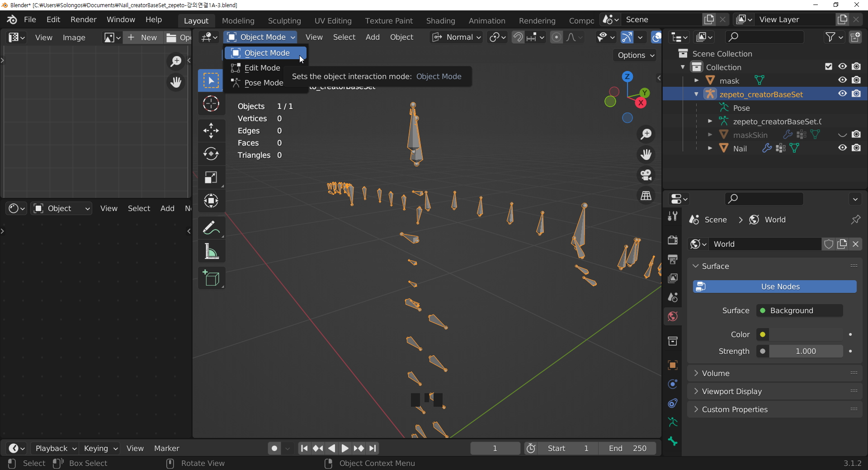Click the World fake user shield icon

(x=828, y=244)
